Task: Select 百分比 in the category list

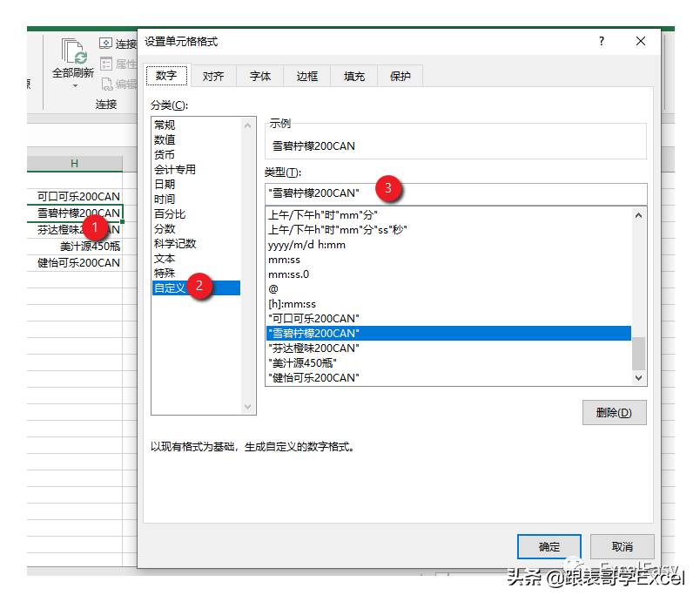Action: pyautogui.click(x=197, y=214)
